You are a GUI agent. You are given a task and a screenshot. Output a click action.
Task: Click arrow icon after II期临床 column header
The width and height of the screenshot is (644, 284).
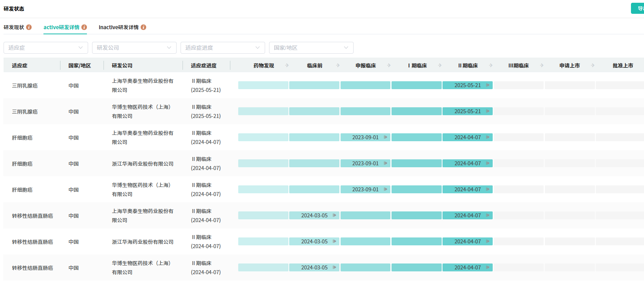click(x=491, y=65)
